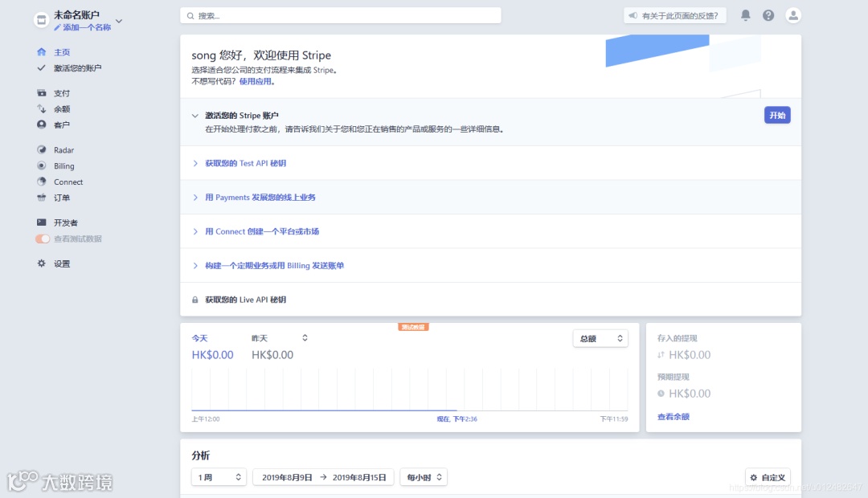Open 支付 sidebar item
The height and width of the screenshot is (498, 868).
pyautogui.click(x=61, y=93)
